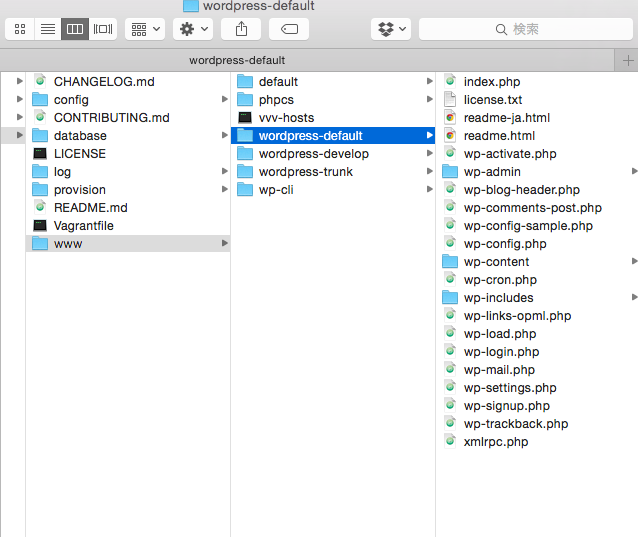Click the search field

click(x=526, y=29)
